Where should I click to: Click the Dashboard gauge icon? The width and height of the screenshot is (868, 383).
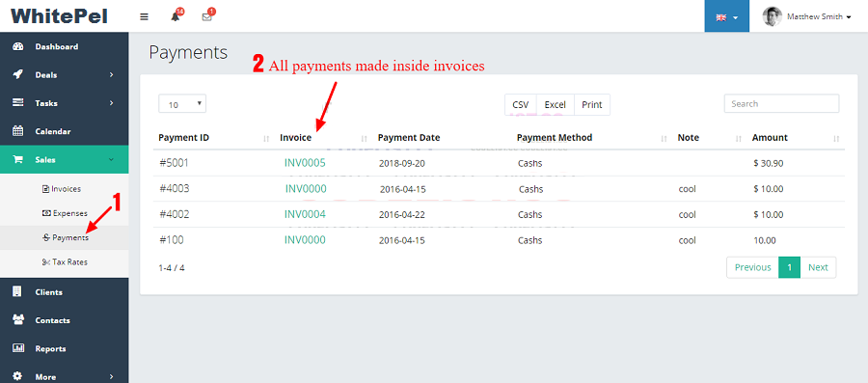coord(17,46)
